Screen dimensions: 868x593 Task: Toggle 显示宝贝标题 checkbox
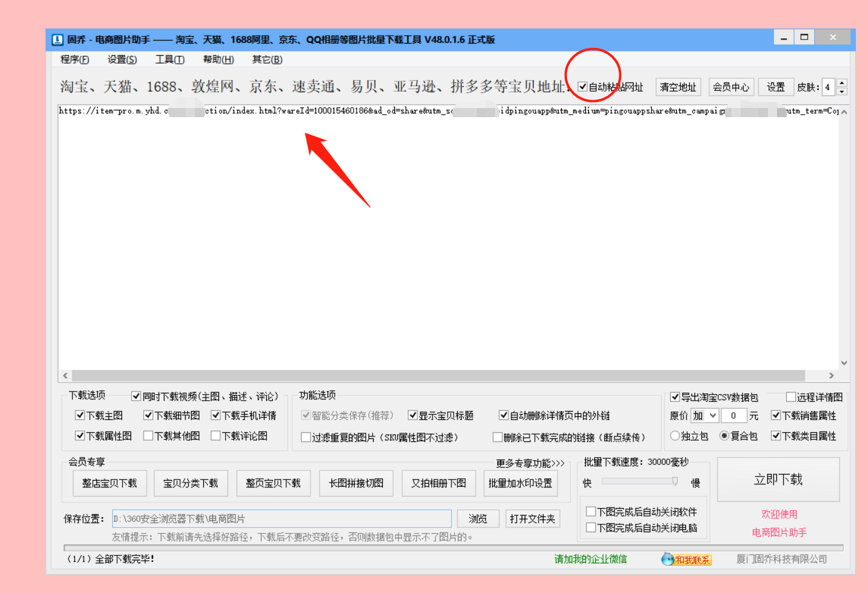[412, 415]
